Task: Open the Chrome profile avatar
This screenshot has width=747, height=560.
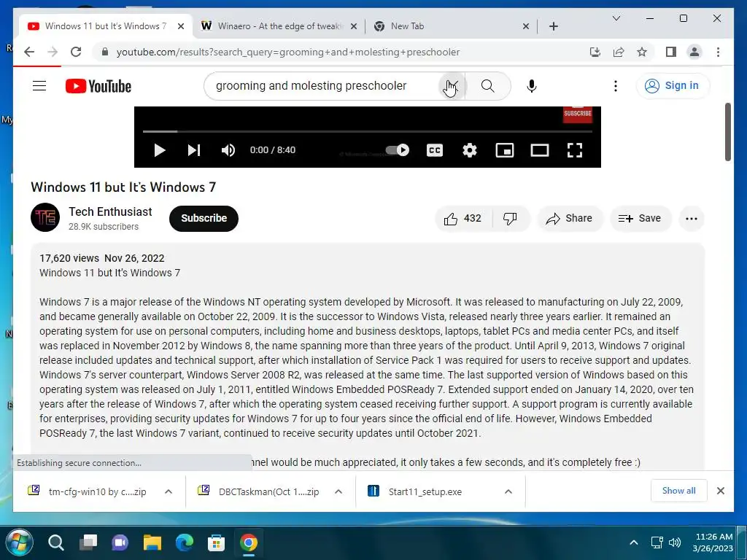Action: [x=694, y=52]
